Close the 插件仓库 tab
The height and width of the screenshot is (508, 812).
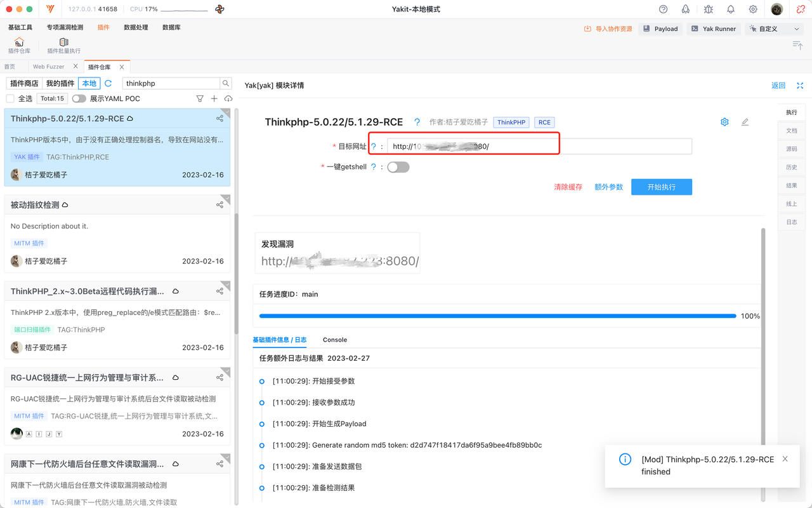pyautogui.click(x=122, y=67)
